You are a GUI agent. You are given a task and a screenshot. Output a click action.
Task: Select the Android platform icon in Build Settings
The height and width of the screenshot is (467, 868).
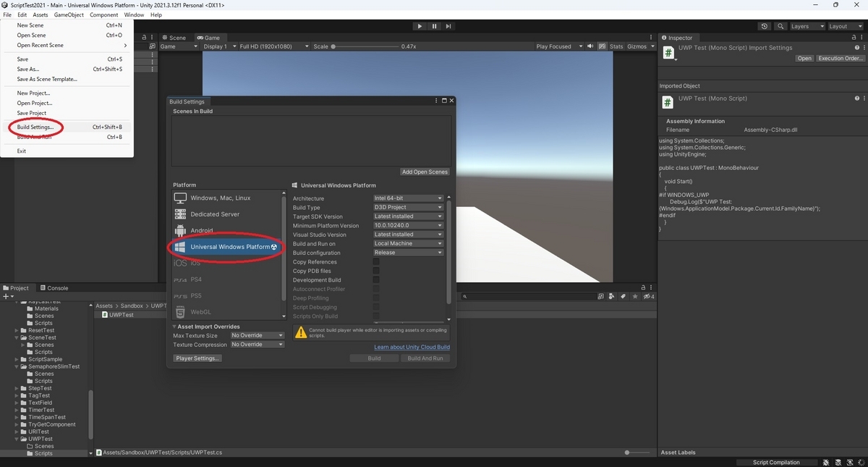click(180, 230)
